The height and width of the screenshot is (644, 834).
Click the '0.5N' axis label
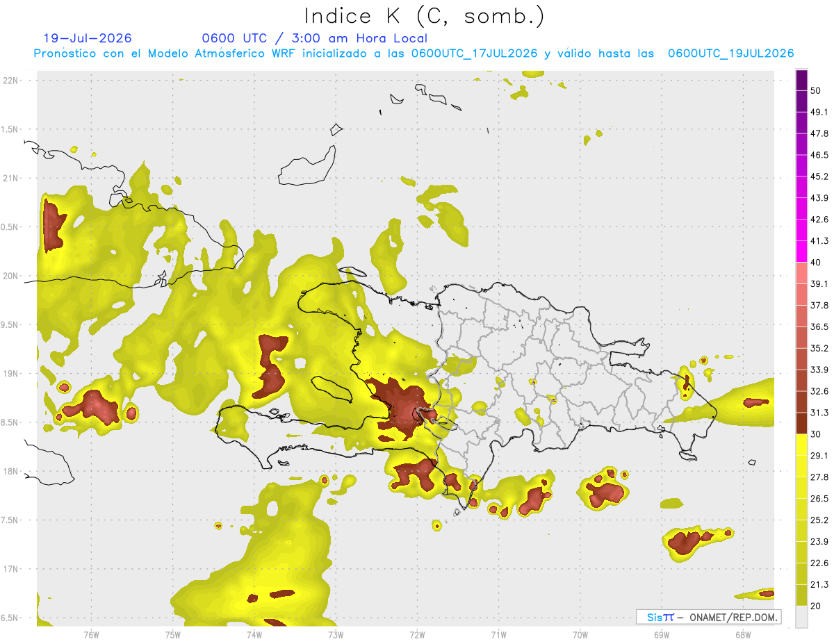click(x=10, y=227)
